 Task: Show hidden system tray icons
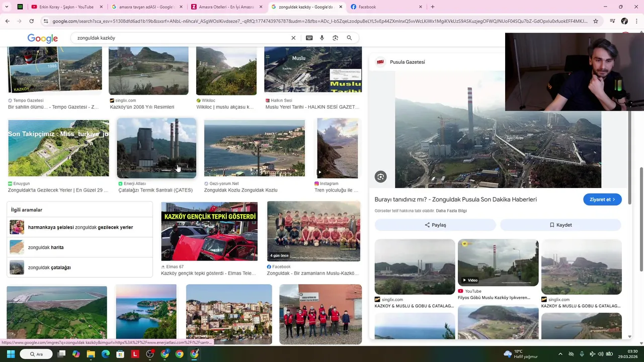click(560, 354)
